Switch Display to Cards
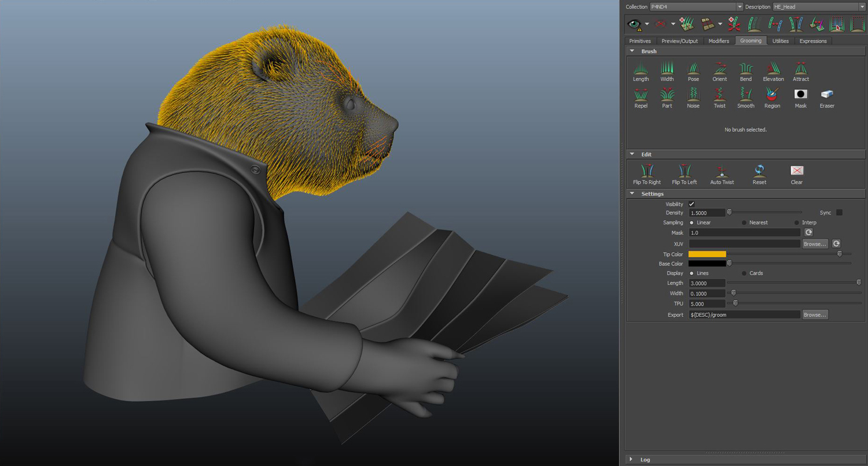The height and width of the screenshot is (466, 868). [x=744, y=273]
